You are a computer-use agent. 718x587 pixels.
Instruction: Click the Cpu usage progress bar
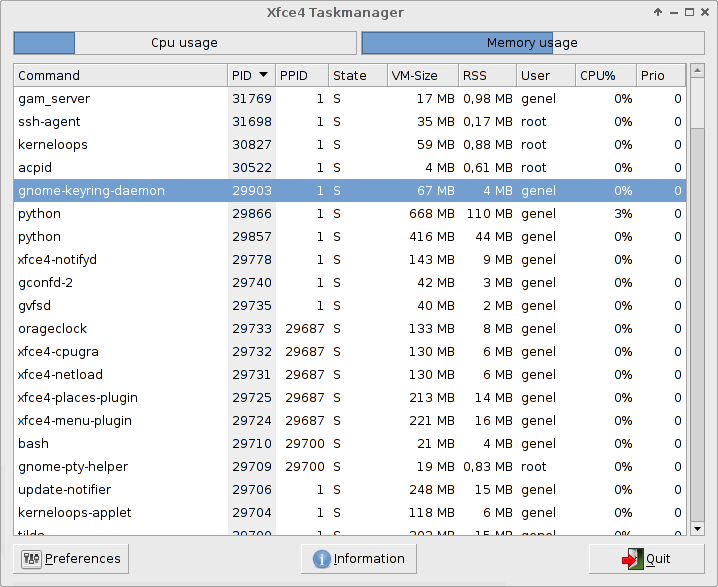(184, 43)
